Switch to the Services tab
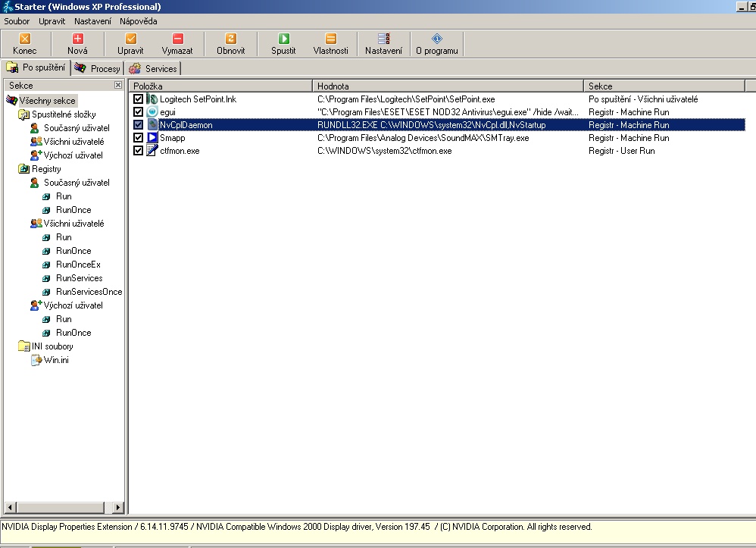This screenshot has width=756, height=548. (x=153, y=68)
